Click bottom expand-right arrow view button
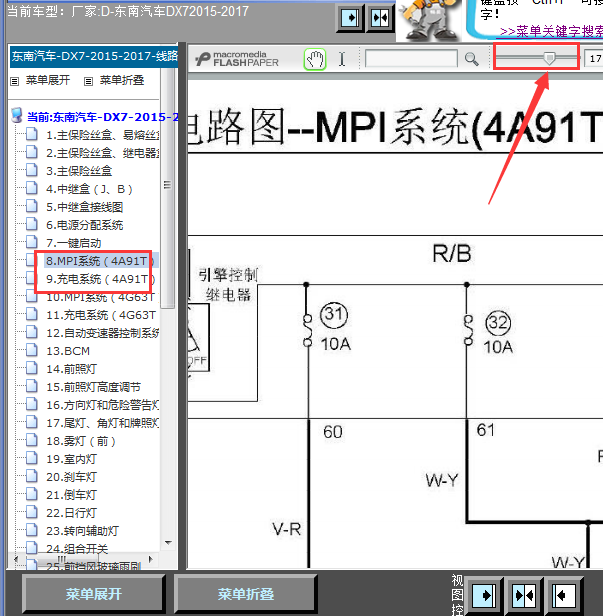Viewport: 603px width, 616px height. [x=484, y=596]
